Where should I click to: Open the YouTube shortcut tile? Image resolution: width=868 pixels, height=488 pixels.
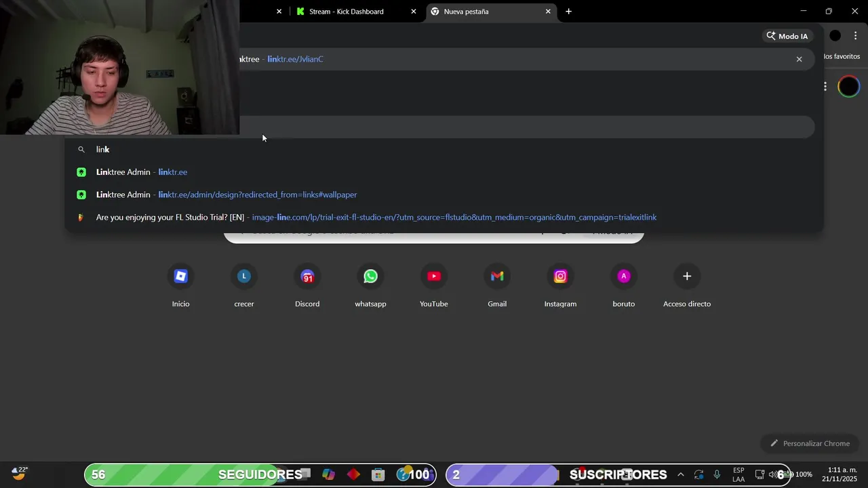pyautogui.click(x=434, y=285)
